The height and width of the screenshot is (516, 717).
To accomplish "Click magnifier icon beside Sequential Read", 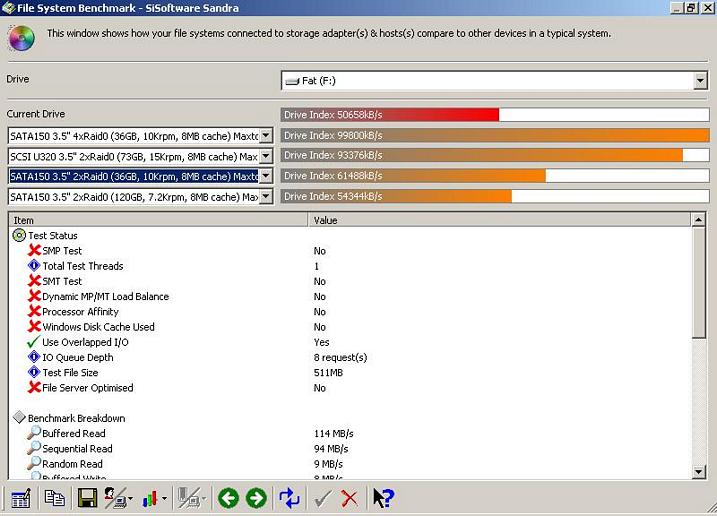I will tap(34, 448).
